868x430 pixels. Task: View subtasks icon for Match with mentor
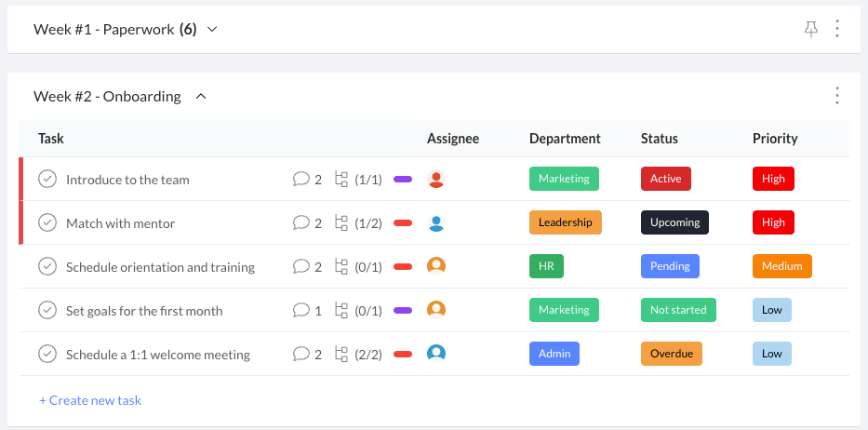341,222
